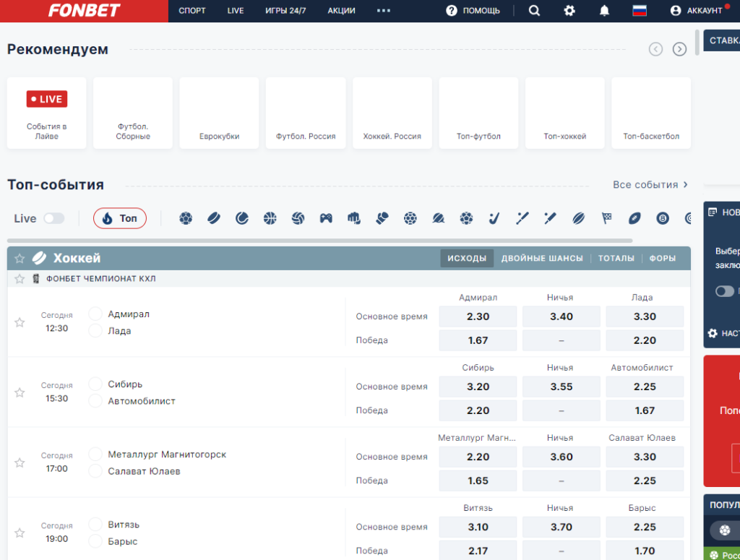Toggle the Live switch on

point(53,218)
